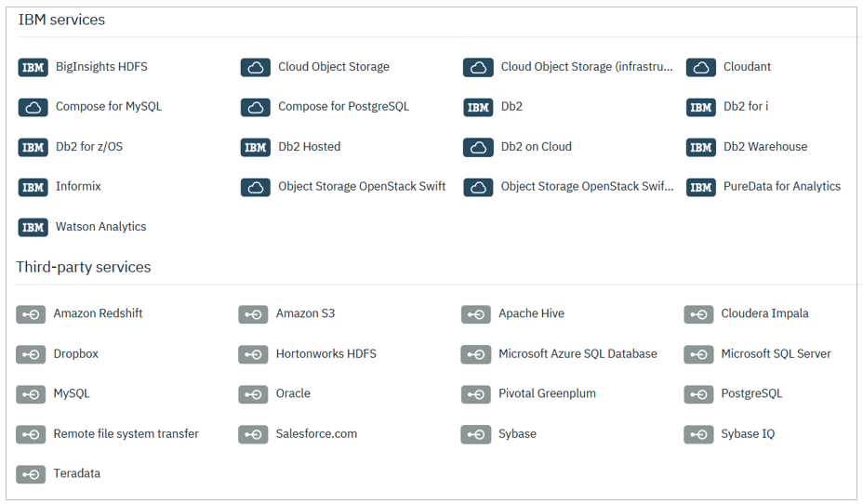
Task: Choose the Informix data source
Action: (78, 187)
